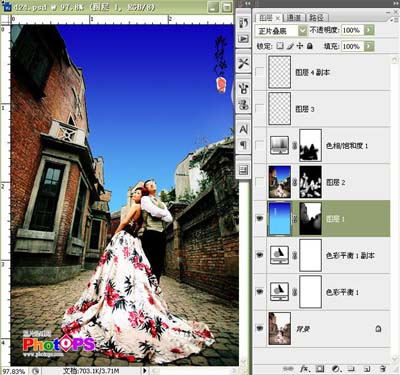Click the 图层 1 layer mask thumbnail
Viewport: 400px width, 375px height.
pyautogui.click(x=310, y=219)
